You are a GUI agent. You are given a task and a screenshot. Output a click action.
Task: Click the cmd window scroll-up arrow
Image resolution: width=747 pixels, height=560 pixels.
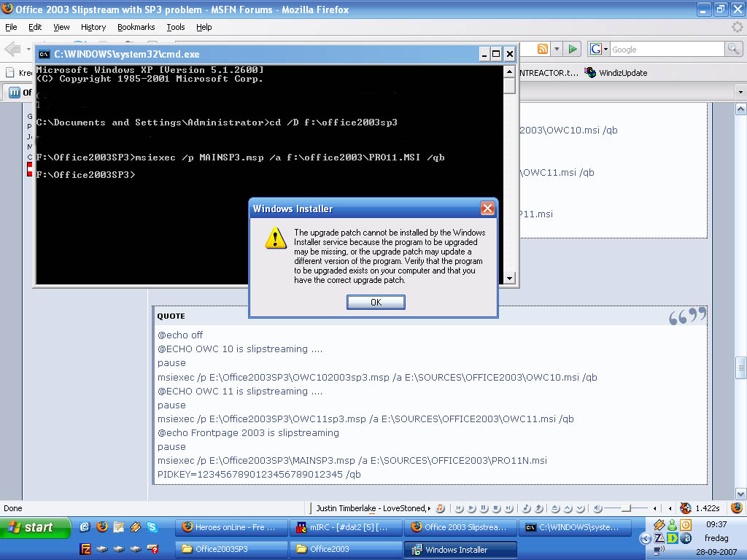[x=509, y=71]
